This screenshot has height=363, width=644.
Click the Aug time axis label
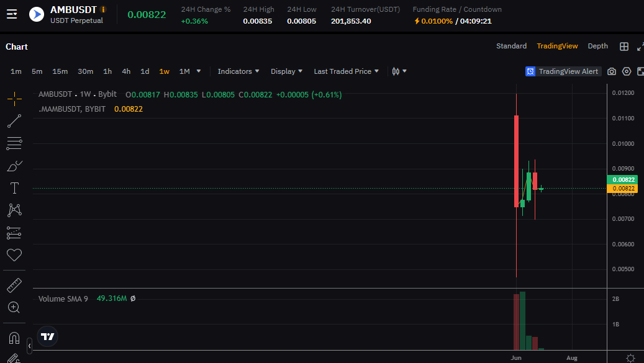(572, 358)
